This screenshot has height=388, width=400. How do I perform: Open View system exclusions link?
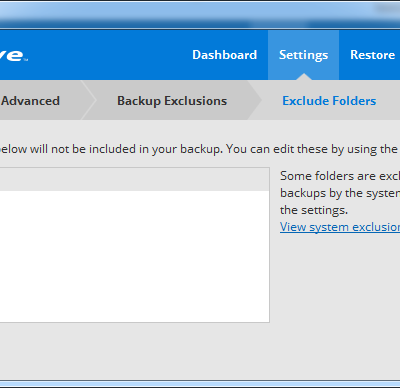pyautogui.click(x=340, y=227)
